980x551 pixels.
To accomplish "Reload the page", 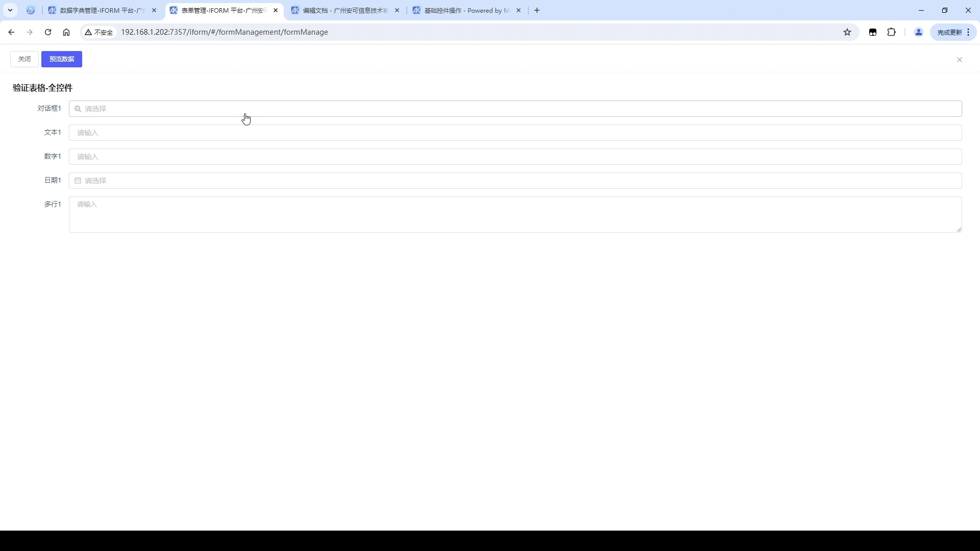I will 48,32.
